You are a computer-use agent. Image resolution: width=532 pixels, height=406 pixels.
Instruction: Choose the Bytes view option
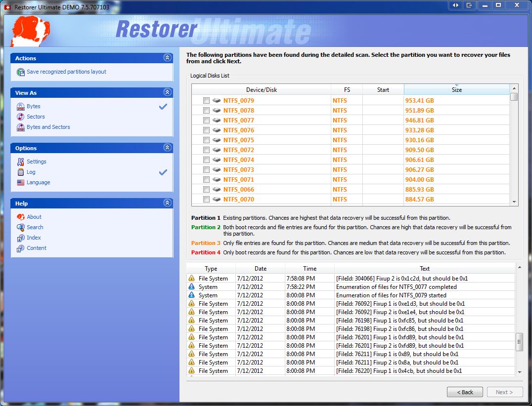point(33,106)
